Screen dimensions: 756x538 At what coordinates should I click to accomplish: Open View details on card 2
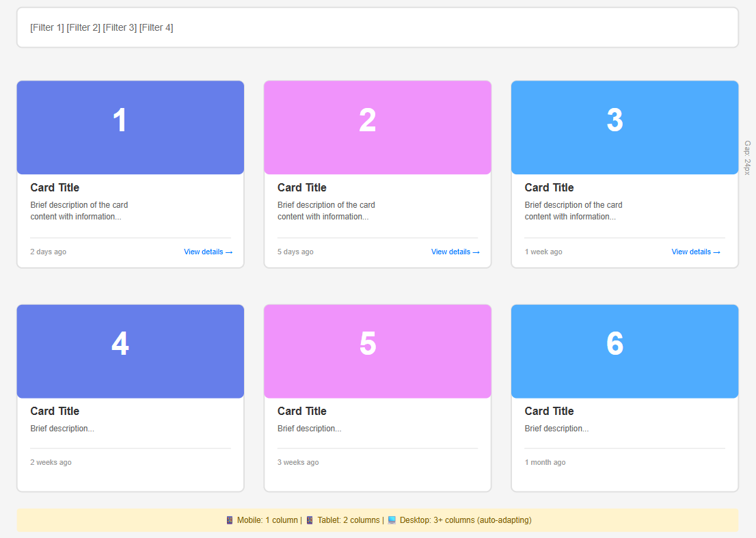pyautogui.click(x=455, y=252)
